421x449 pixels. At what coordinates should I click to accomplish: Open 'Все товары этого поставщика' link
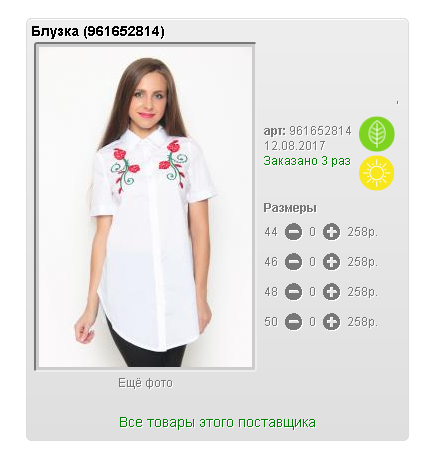point(217,422)
